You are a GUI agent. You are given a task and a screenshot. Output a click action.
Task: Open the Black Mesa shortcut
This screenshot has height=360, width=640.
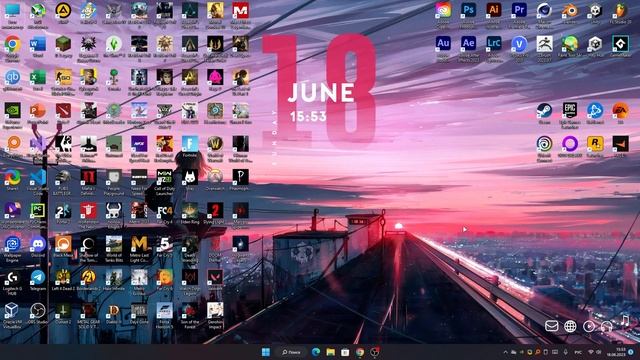(x=63, y=244)
